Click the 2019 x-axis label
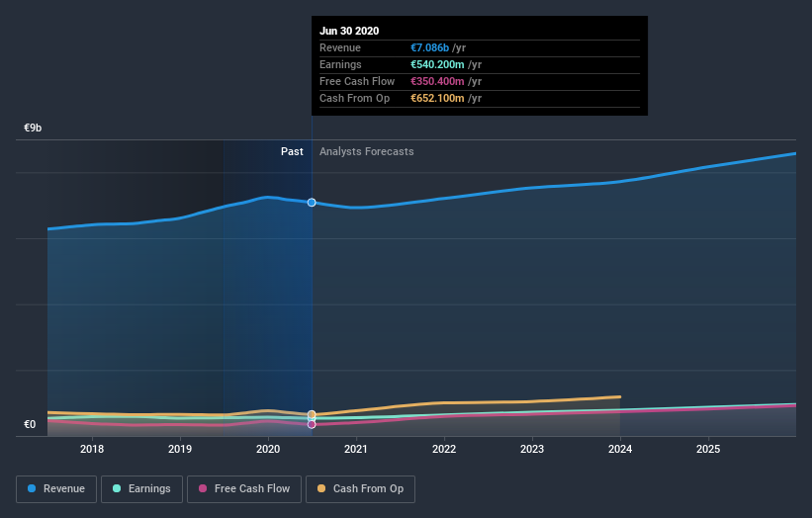Viewport: 812px width, 518px height. [180, 449]
